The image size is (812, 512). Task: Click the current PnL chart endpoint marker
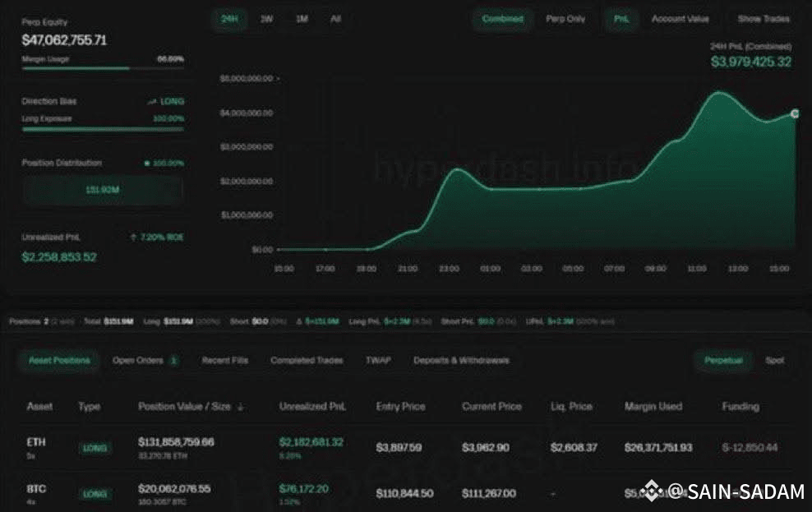795,113
